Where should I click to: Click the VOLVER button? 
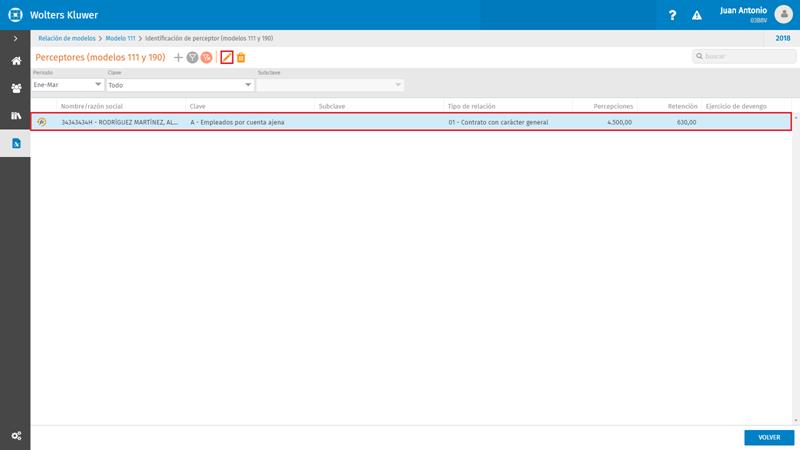point(769,437)
